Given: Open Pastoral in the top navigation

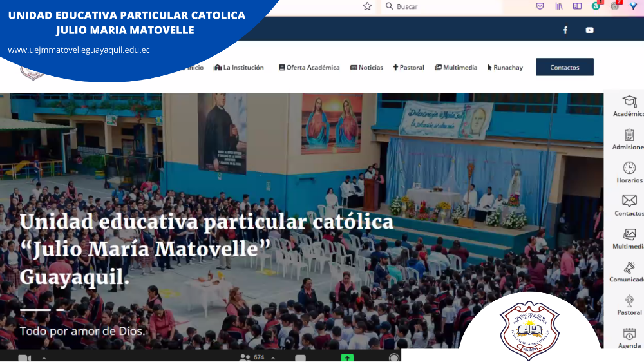Looking at the screenshot, I should (x=409, y=68).
